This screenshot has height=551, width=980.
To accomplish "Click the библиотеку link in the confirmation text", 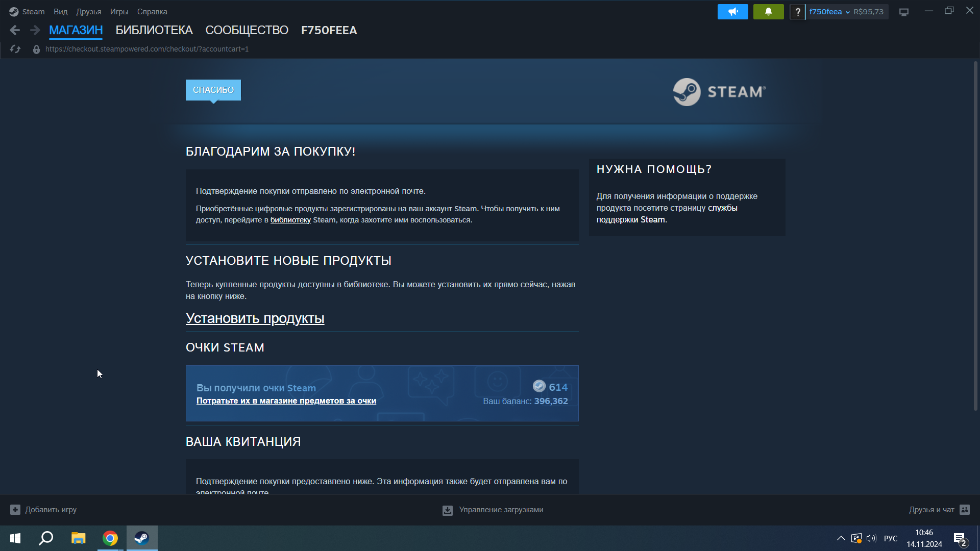I will pyautogui.click(x=290, y=220).
